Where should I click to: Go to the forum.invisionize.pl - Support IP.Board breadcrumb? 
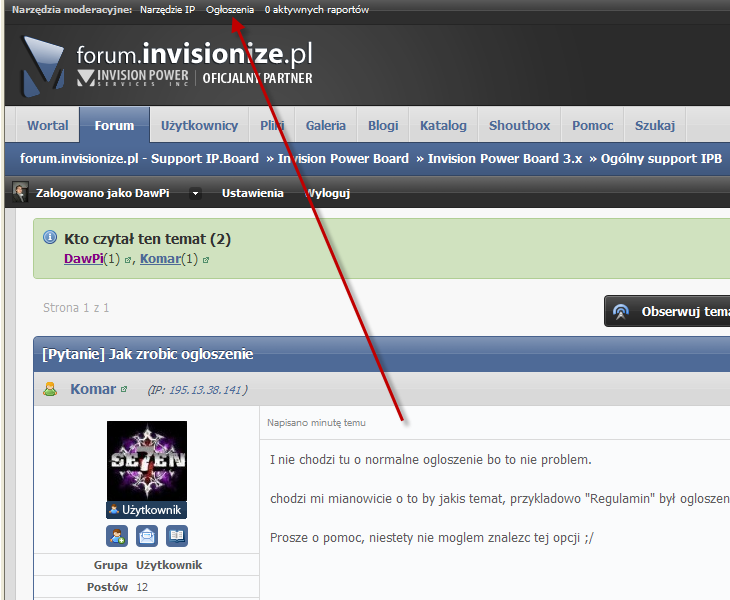click(139, 159)
